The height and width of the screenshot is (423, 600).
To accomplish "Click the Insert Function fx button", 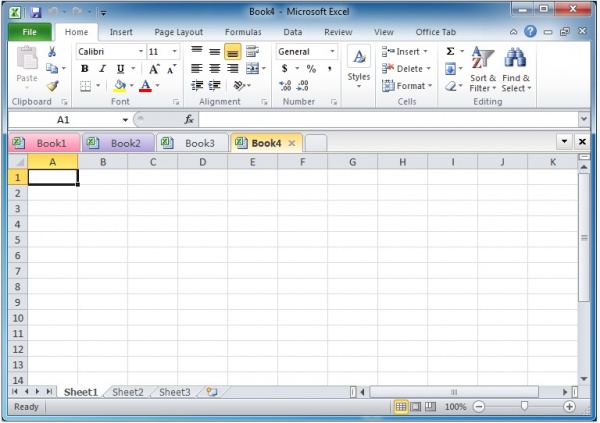I will 189,120.
